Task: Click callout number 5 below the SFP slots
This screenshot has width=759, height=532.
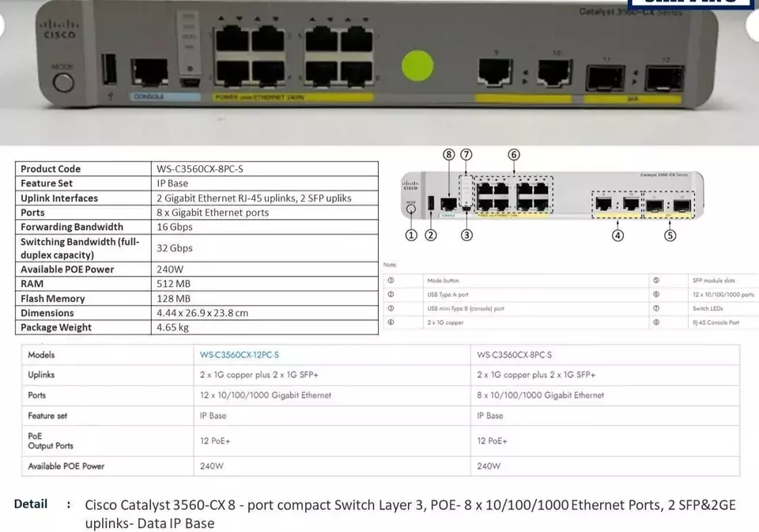Action: [670, 235]
